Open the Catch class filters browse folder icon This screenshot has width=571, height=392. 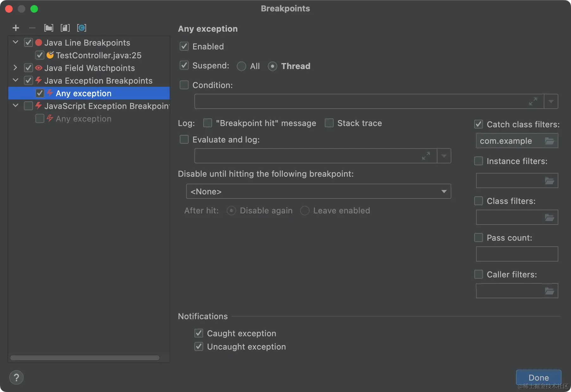(549, 141)
